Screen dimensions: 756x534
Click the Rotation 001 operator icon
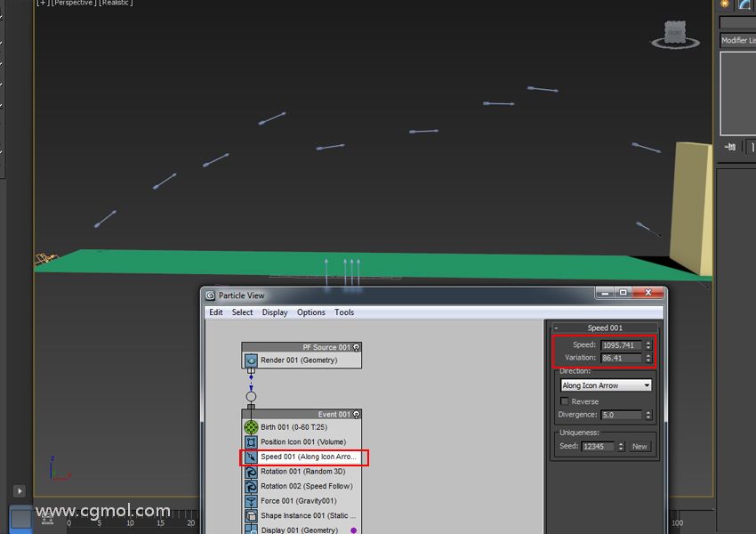251,472
